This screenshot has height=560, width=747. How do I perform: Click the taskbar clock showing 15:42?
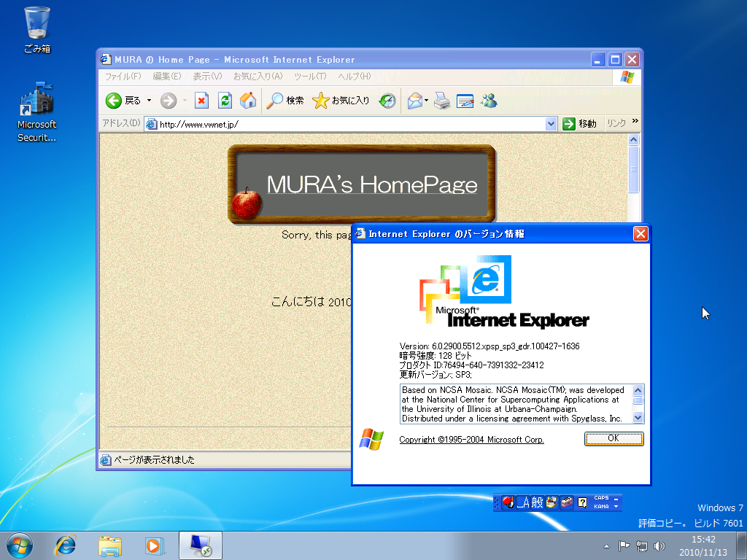pos(703,545)
